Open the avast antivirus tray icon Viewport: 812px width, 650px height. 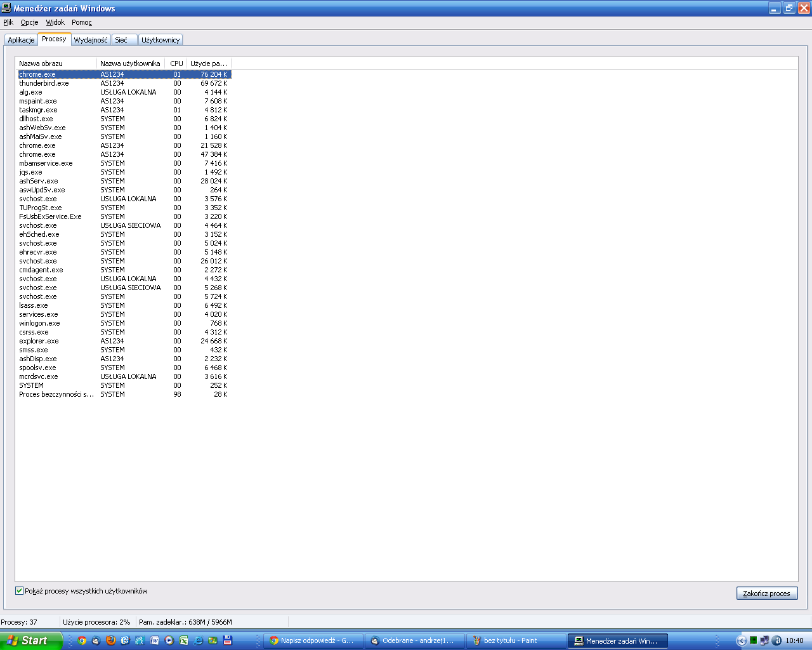(x=776, y=640)
